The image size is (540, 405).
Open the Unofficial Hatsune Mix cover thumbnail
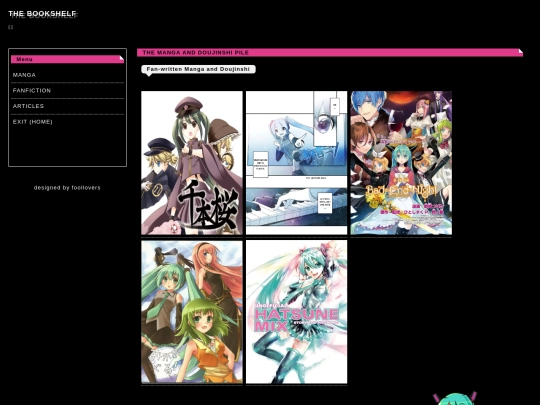click(x=297, y=312)
